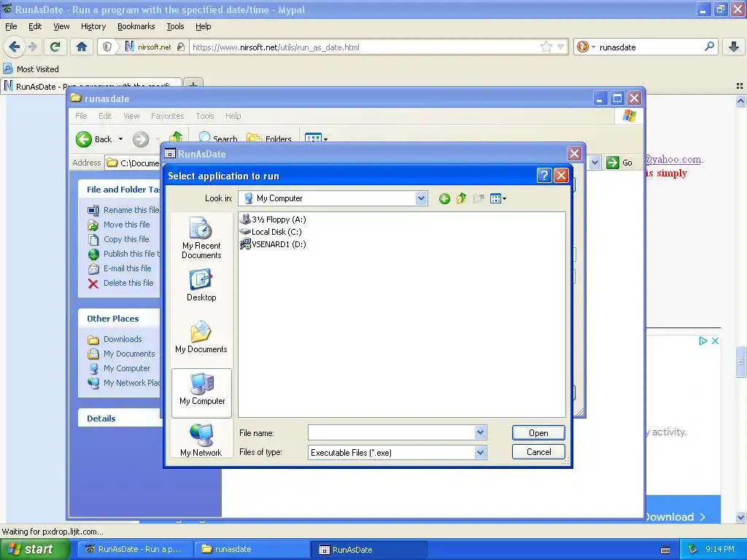Open browser downloads arrow button
This screenshot has height=560, width=747.
tap(734, 47)
